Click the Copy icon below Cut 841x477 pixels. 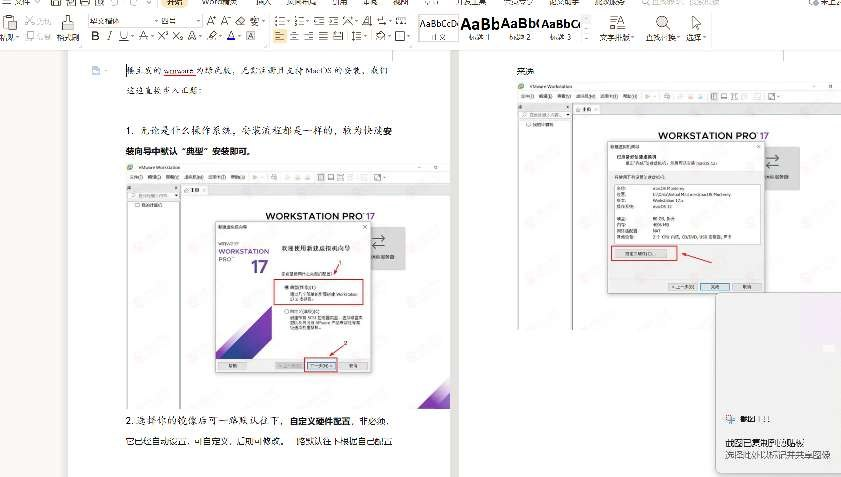31,36
